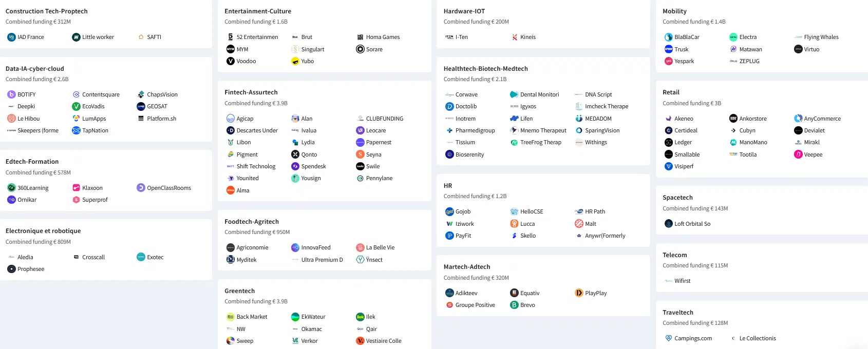Select the OpenClassRooms logo icon

coord(141,188)
